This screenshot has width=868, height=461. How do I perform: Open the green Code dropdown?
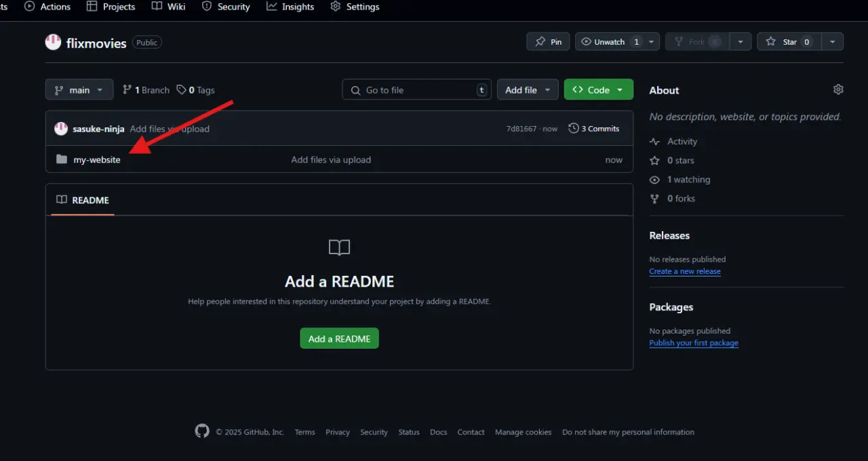click(x=598, y=89)
